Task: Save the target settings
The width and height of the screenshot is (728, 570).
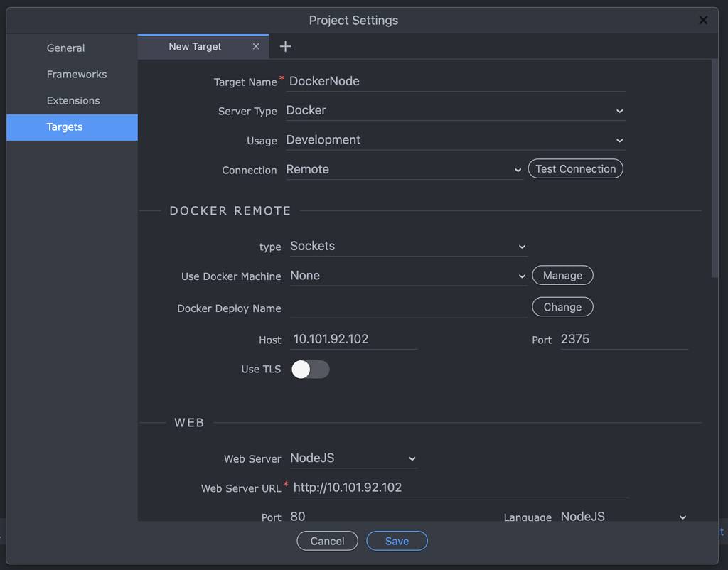Action: pyautogui.click(x=397, y=540)
